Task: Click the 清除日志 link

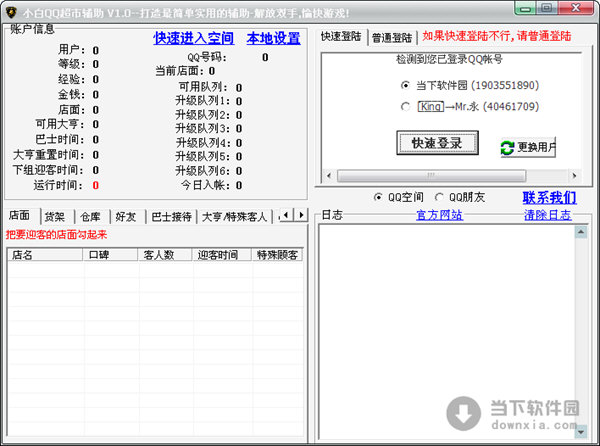Action: coord(547,215)
